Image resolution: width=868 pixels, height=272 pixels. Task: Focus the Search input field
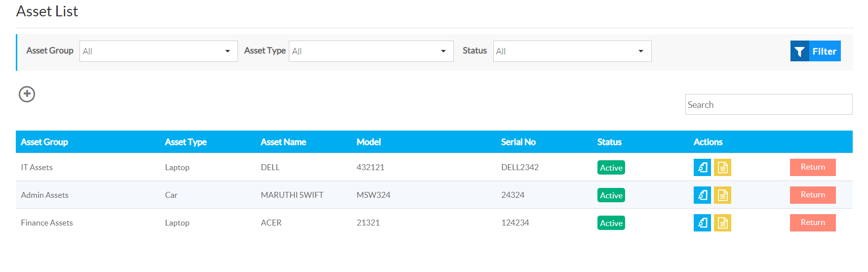coord(769,104)
